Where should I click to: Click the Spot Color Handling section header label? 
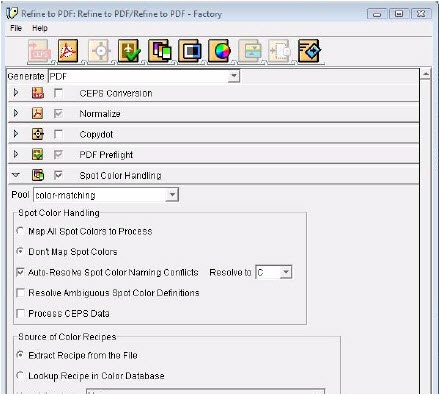click(x=120, y=175)
